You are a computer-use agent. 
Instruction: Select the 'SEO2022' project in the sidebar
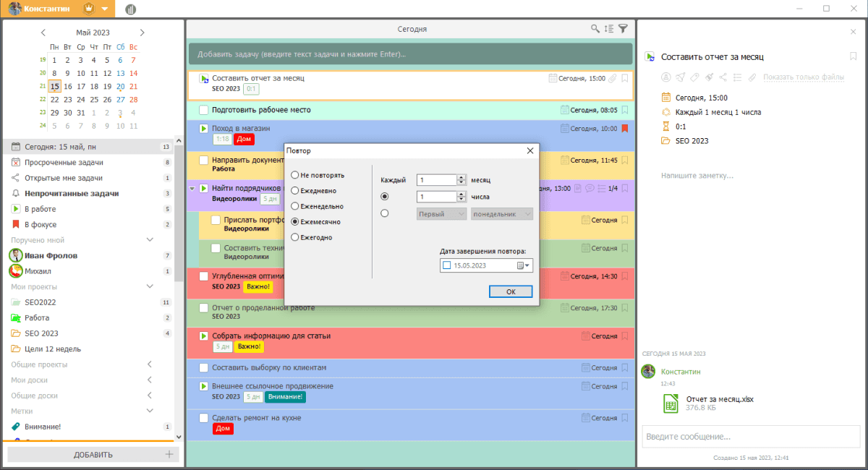click(x=41, y=302)
